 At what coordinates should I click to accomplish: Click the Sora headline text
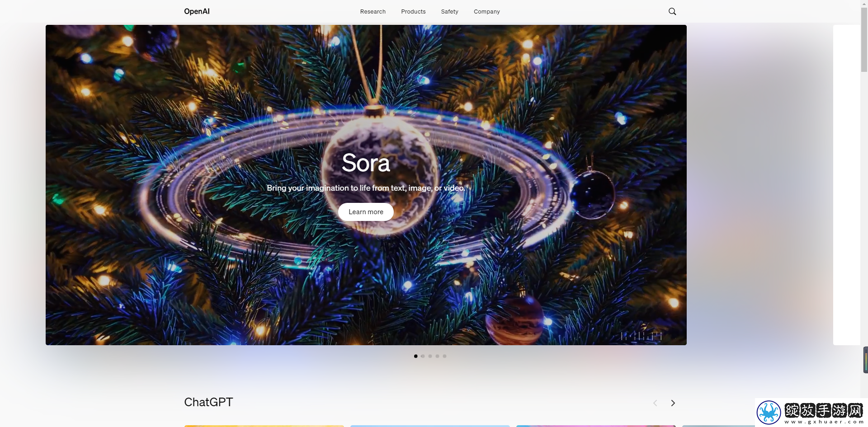click(x=366, y=163)
